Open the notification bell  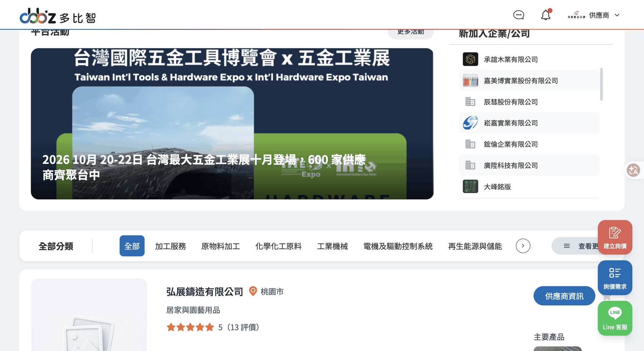click(x=546, y=15)
